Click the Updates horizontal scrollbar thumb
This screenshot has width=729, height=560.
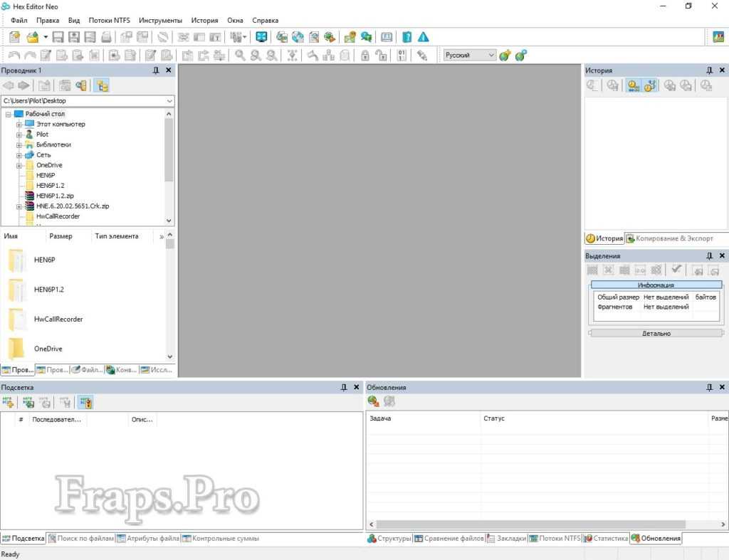530,524
